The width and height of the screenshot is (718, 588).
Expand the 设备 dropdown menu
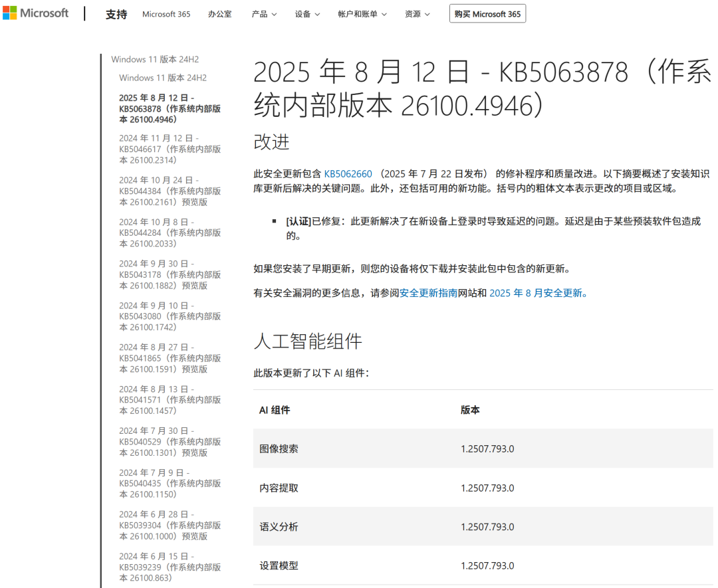pos(307,14)
